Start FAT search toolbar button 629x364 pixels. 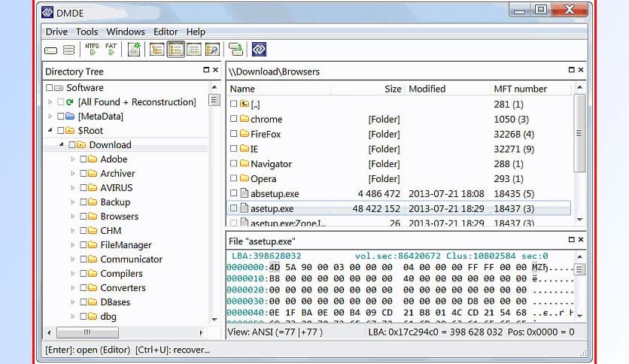click(111, 50)
